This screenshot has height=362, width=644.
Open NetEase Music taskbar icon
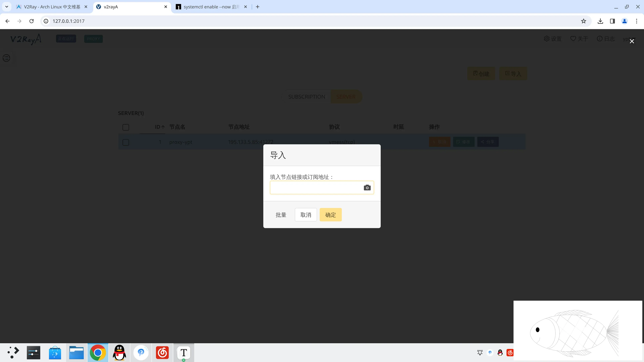point(162,352)
